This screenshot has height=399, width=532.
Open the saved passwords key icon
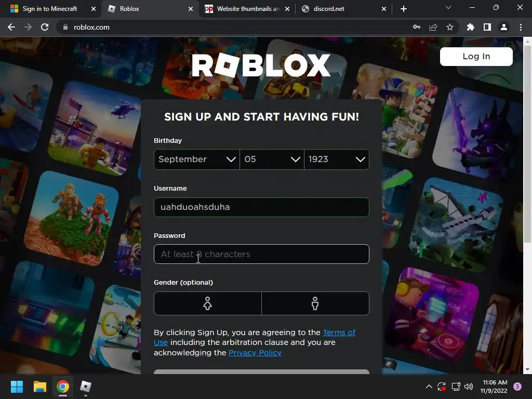(417, 27)
